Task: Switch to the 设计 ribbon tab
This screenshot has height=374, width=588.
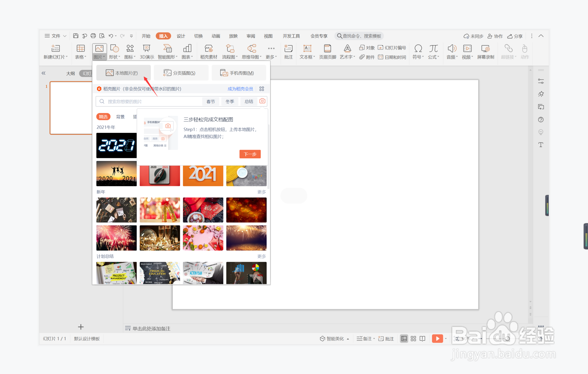Action: [x=181, y=36]
